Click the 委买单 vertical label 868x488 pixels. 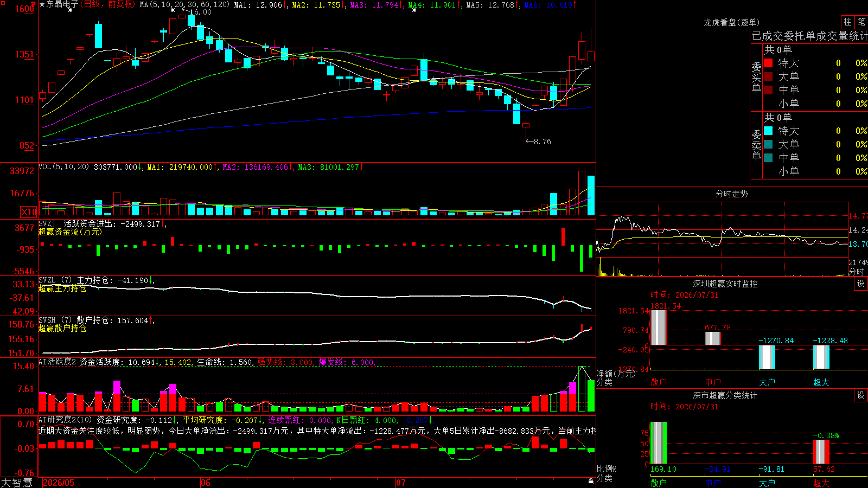pyautogui.click(x=756, y=77)
